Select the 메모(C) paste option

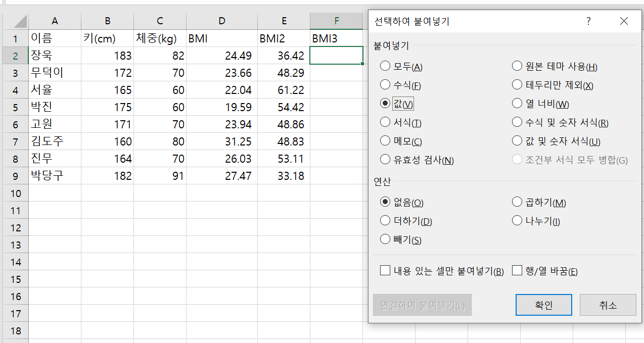click(401, 141)
